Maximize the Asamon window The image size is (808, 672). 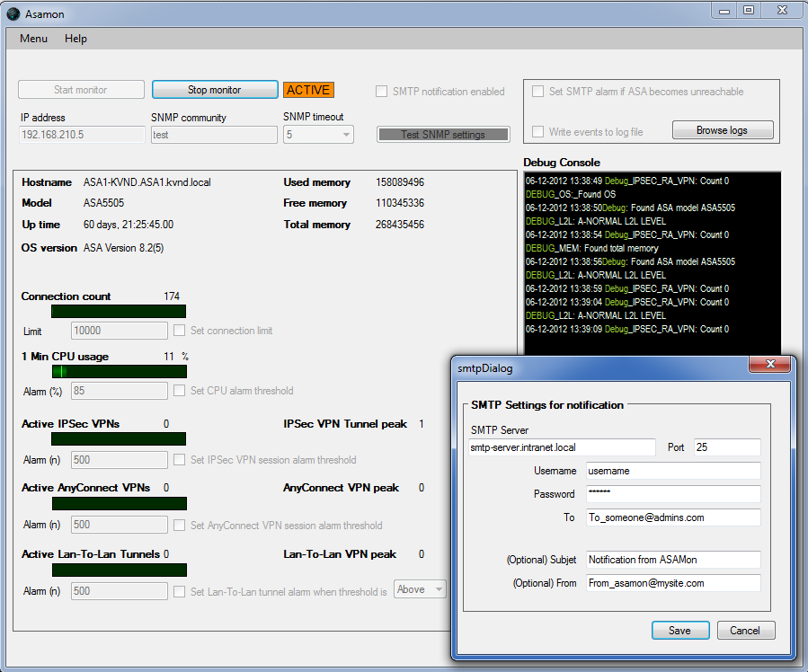748,10
